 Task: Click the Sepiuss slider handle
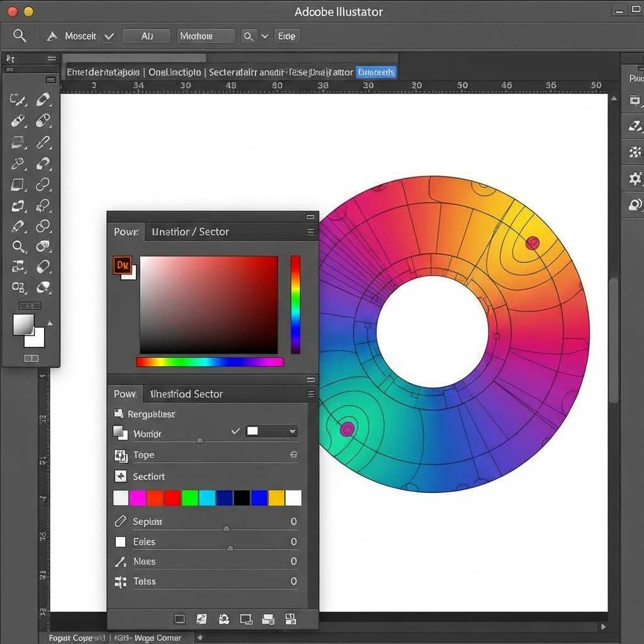[226, 528]
